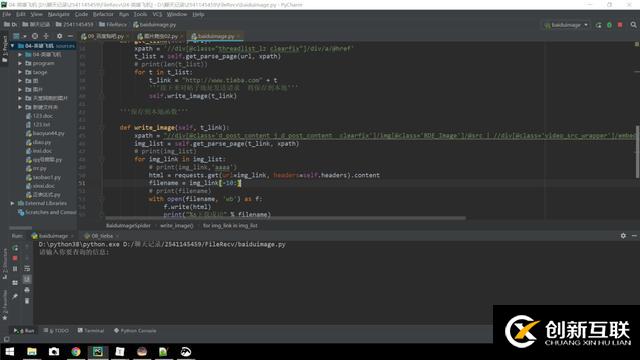Click the green debug bug icon
The width and height of the screenshot is (640, 360).
point(609,25)
